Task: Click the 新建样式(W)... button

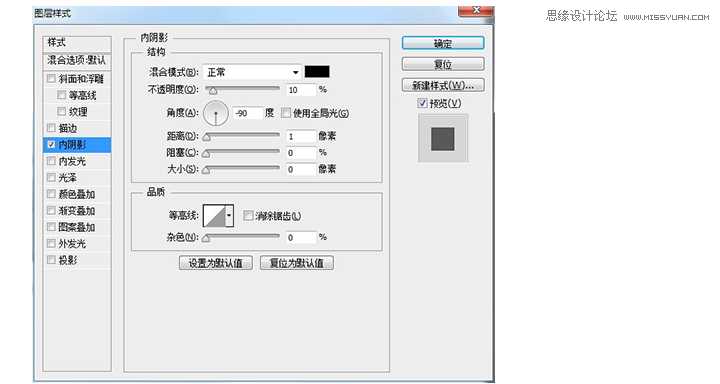Action: (x=443, y=85)
